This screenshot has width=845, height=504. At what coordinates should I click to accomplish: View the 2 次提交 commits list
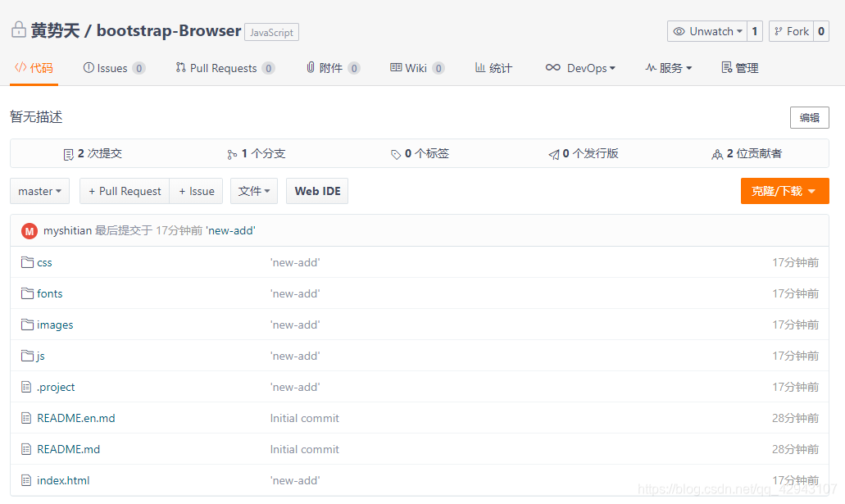[93, 153]
